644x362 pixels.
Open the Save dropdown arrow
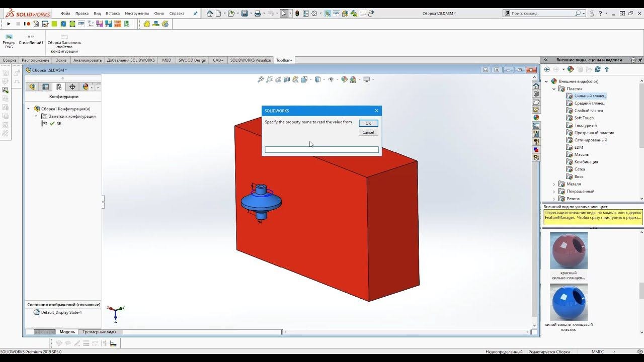pyautogui.click(x=250, y=14)
